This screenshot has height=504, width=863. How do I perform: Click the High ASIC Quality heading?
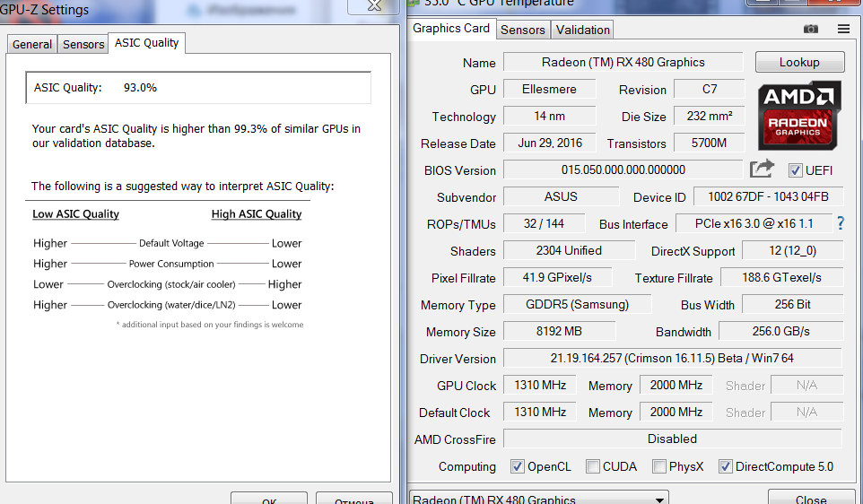257,214
